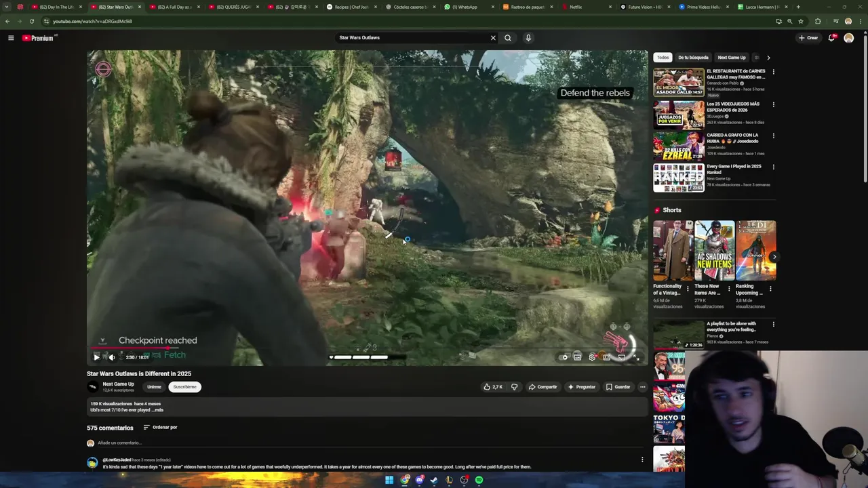The image size is (868, 488).
Task: Open the Next Game Up channel avatar
Action: point(92,387)
